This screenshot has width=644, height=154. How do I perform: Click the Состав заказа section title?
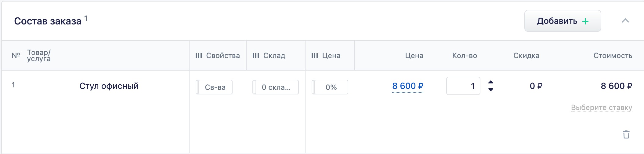click(x=48, y=21)
